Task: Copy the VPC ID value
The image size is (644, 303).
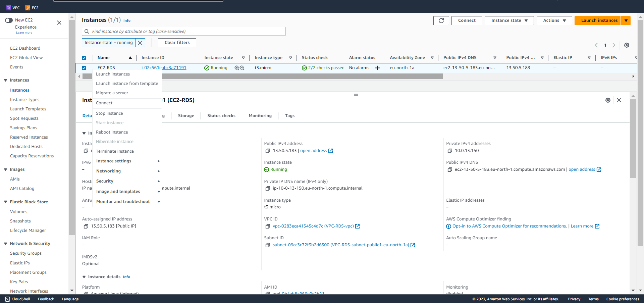Action: (x=268, y=226)
